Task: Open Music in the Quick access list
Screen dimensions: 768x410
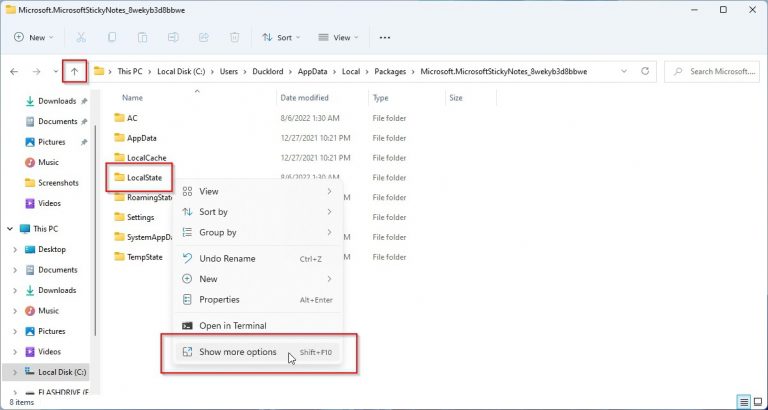Action: point(48,162)
